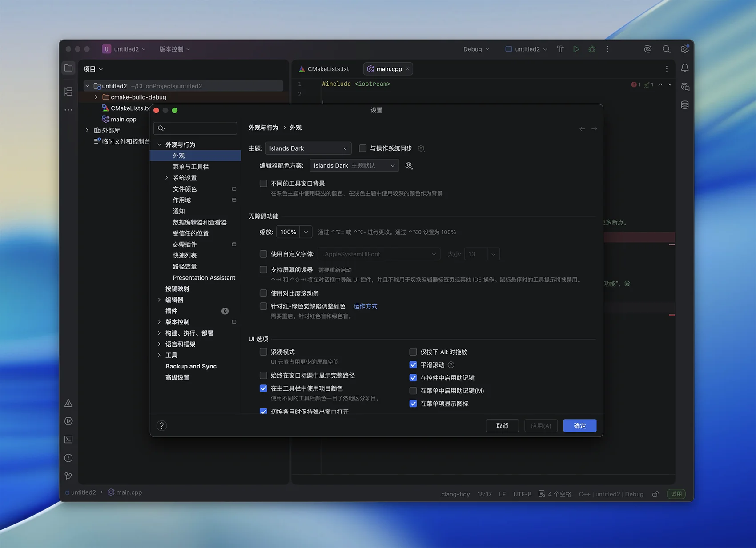
Task: Open the Terminal tool window
Action: (68, 440)
